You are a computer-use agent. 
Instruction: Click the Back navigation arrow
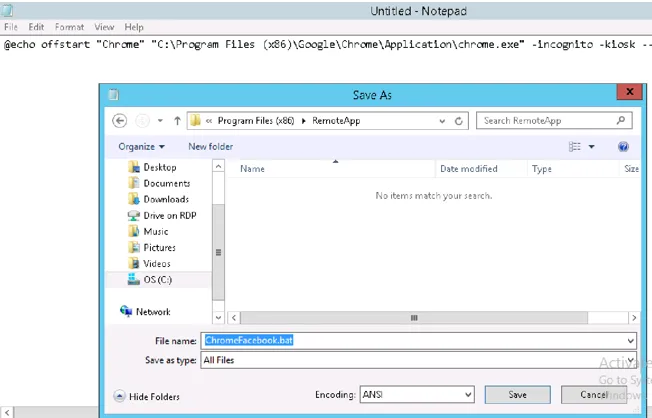tap(121, 120)
